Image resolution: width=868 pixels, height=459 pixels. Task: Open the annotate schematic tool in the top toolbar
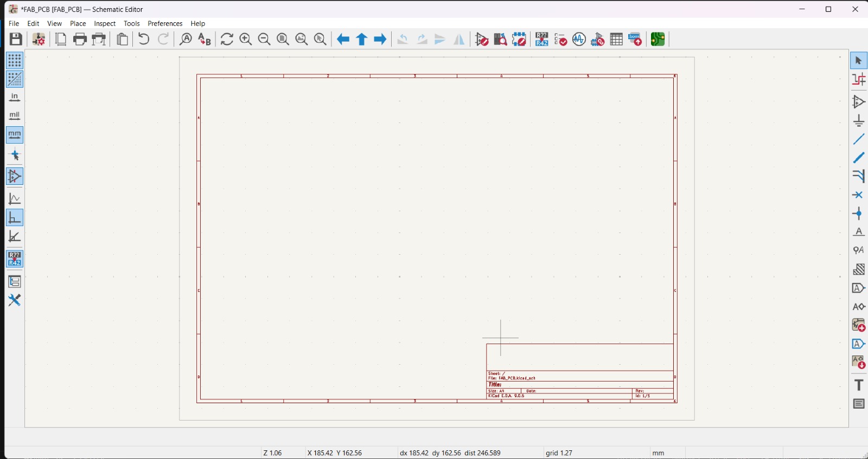pyautogui.click(x=541, y=39)
